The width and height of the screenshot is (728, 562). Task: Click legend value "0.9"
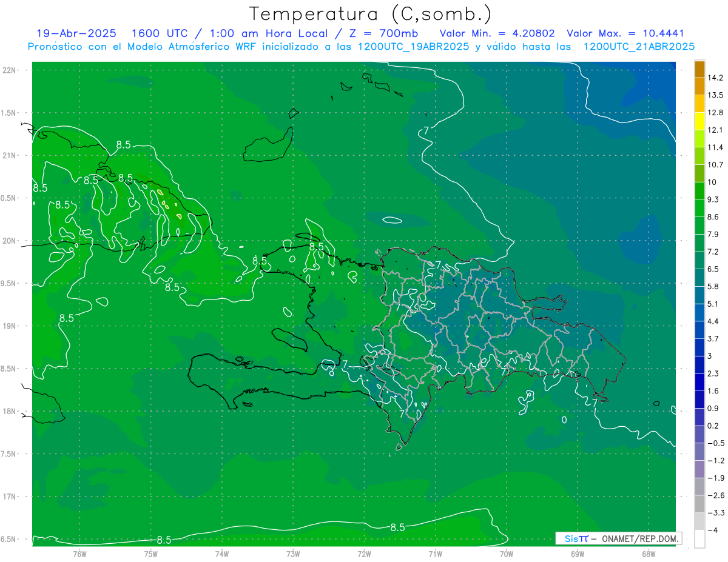pos(713,408)
